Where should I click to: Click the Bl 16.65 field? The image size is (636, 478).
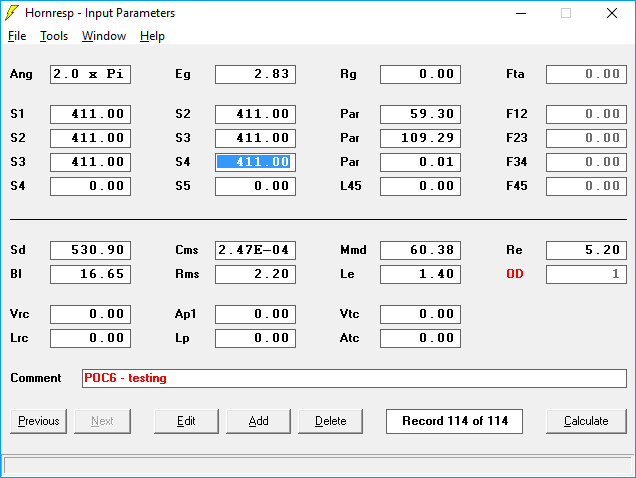click(90, 274)
